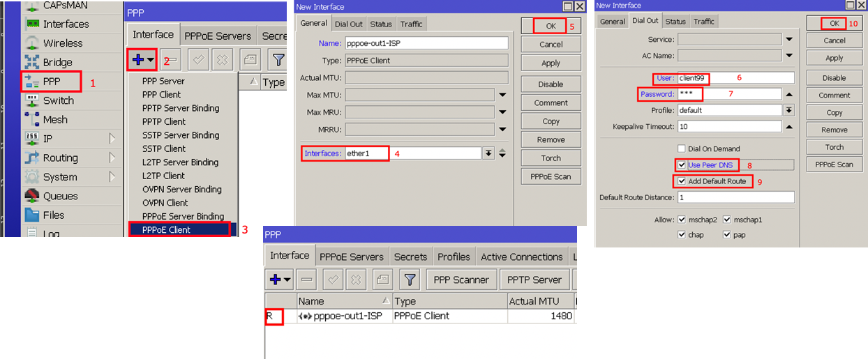Uncheck the Add Default Route option
The height and width of the screenshot is (359, 868).
[682, 181]
